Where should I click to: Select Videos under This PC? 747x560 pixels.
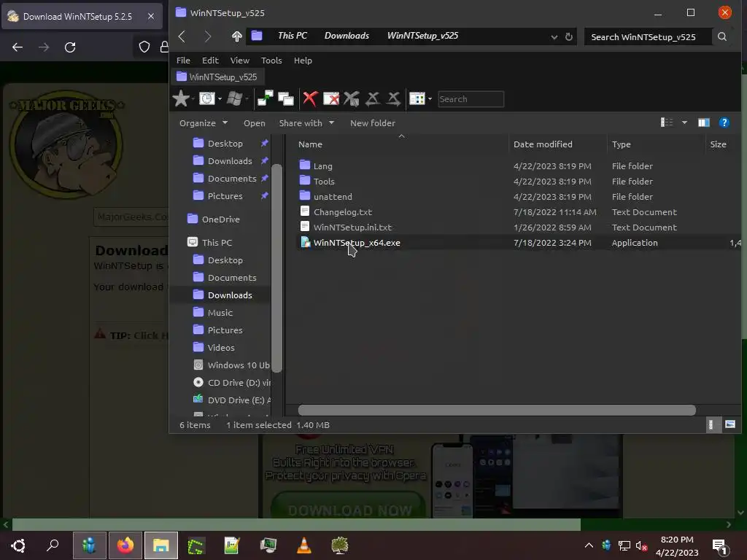click(x=220, y=348)
